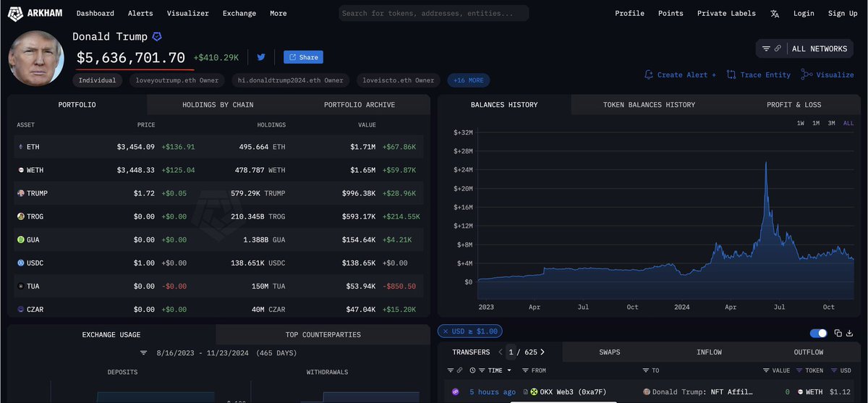This screenshot has height=403, width=868.
Task: Open the OUTFLOW tab
Action: [808, 352]
